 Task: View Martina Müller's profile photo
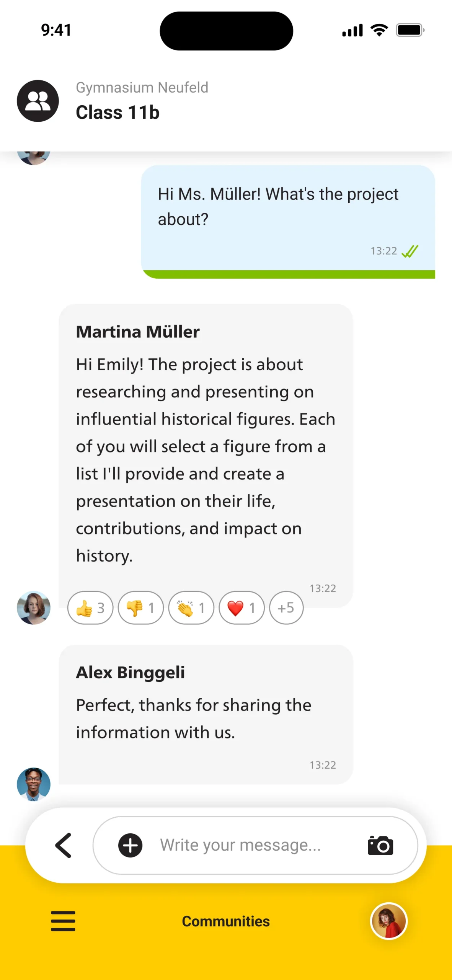click(34, 608)
